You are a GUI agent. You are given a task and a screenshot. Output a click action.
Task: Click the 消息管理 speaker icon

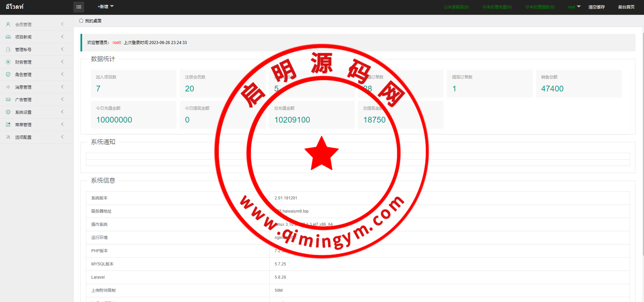[8, 87]
